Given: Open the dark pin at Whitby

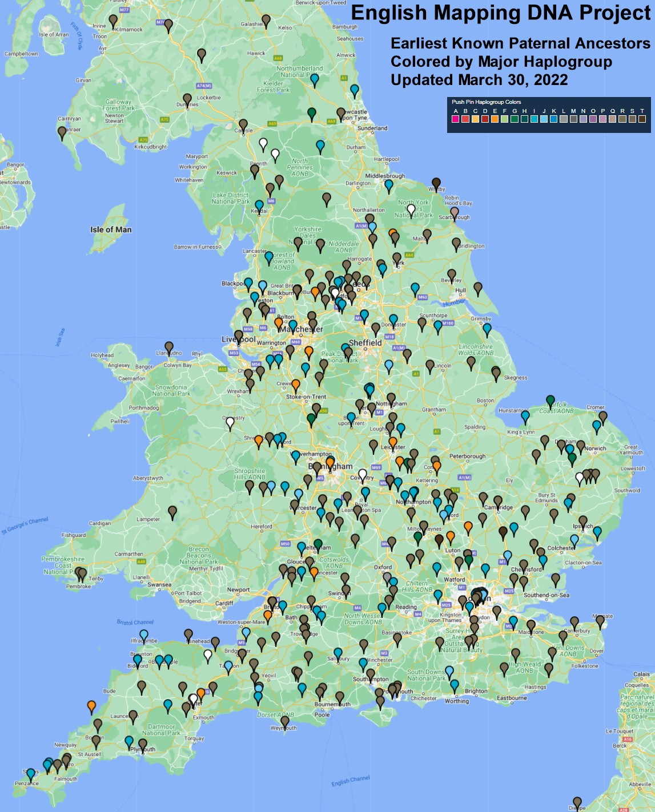Looking at the screenshot, I should coord(436,183).
